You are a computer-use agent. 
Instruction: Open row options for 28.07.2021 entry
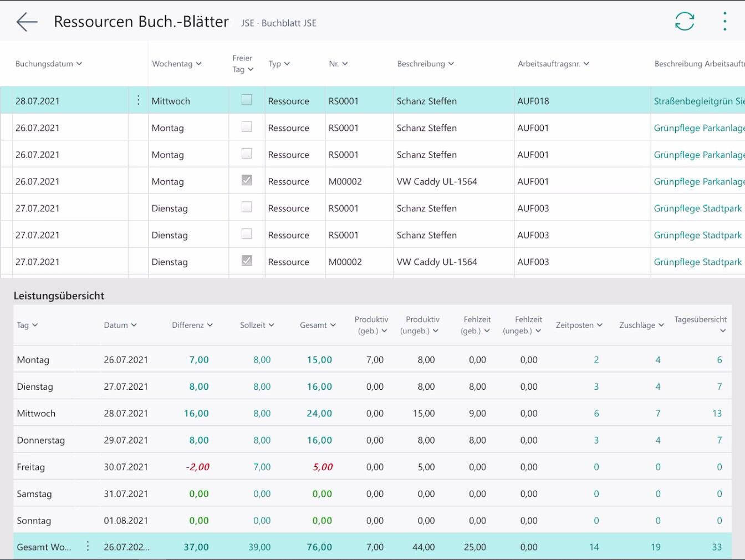coord(138,100)
